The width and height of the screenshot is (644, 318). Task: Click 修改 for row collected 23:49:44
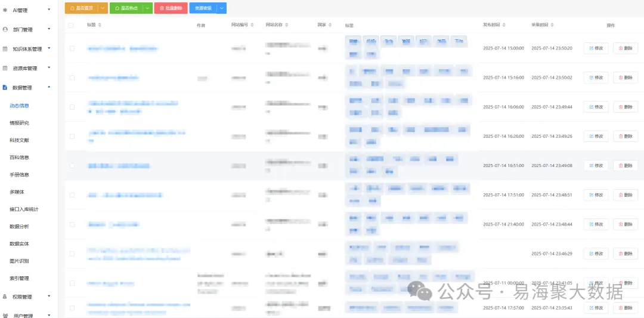[x=596, y=107]
